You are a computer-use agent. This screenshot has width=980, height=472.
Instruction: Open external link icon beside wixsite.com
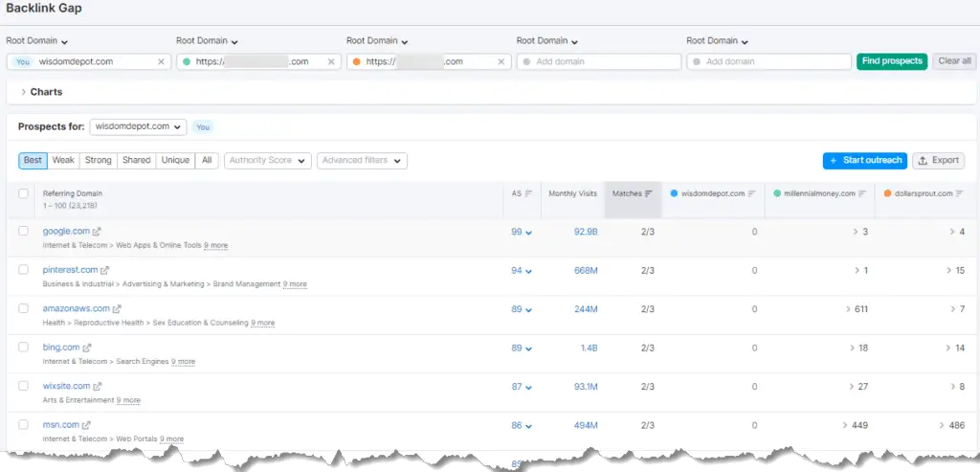[98, 387]
